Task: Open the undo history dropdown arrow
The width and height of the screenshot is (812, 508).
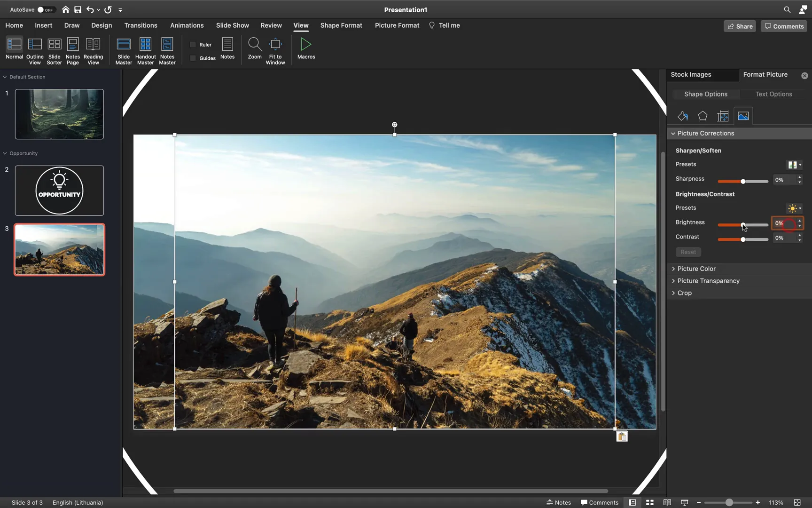Action: click(x=98, y=10)
